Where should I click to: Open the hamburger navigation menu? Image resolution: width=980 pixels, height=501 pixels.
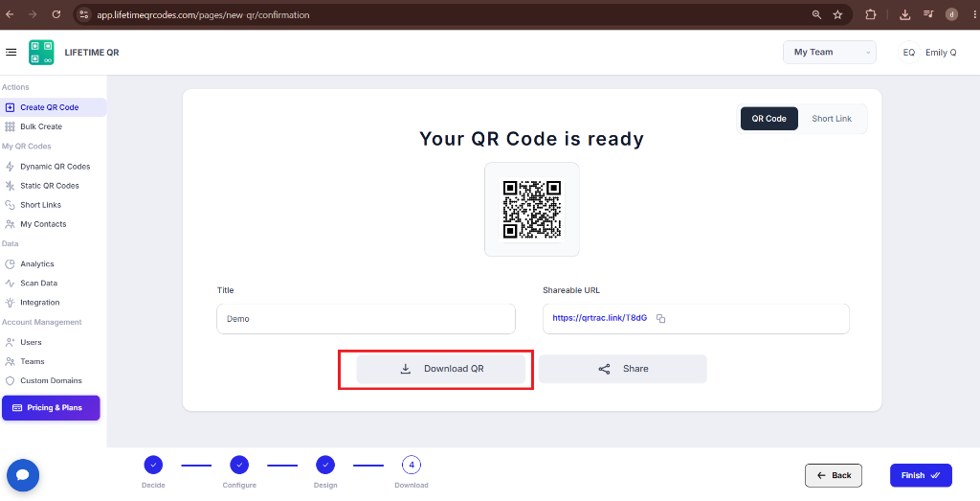(11, 52)
